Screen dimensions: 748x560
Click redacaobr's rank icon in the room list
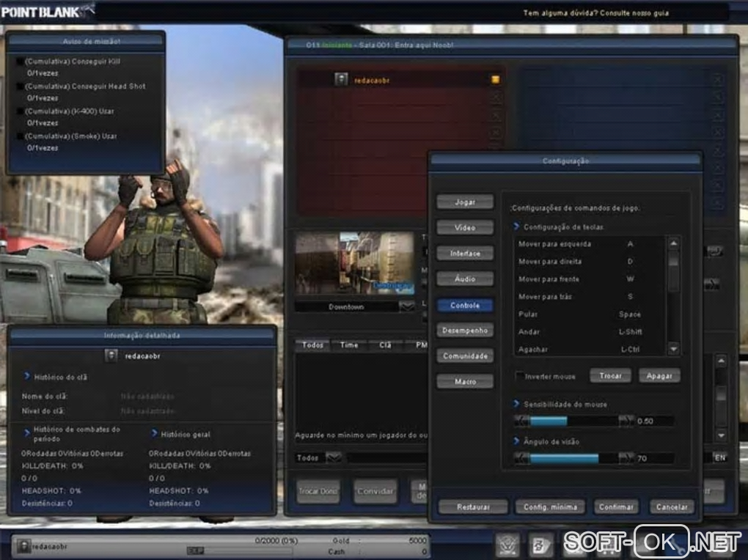(340, 79)
